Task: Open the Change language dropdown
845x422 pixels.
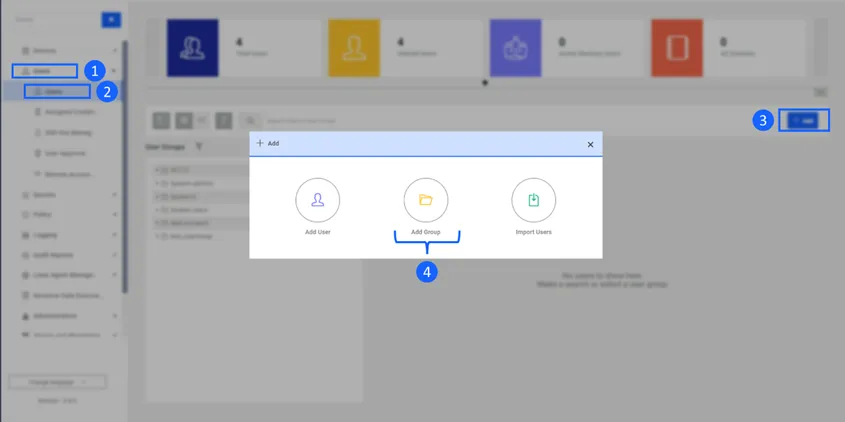Action: pos(57,382)
